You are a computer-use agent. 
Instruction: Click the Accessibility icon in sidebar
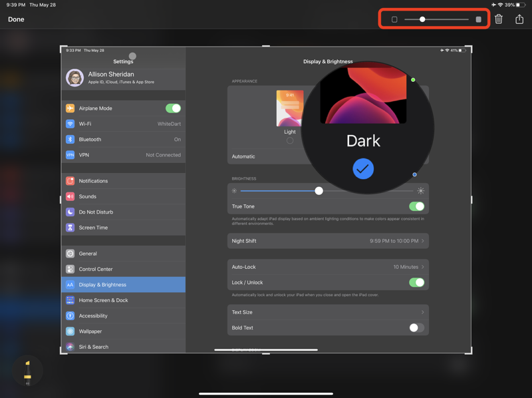pyautogui.click(x=70, y=316)
